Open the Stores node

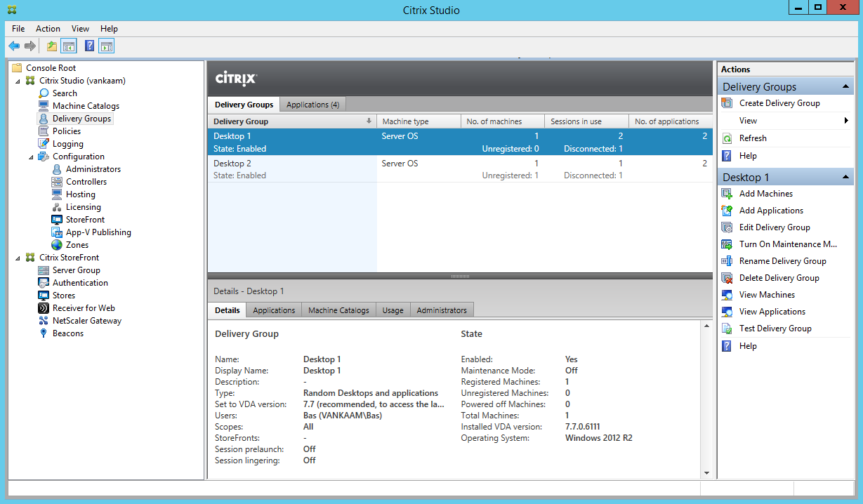click(65, 296)
